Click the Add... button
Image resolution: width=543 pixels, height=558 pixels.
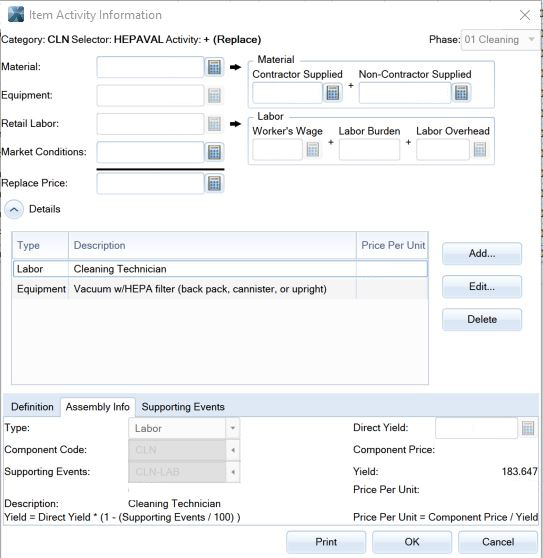tap(482, 254)
